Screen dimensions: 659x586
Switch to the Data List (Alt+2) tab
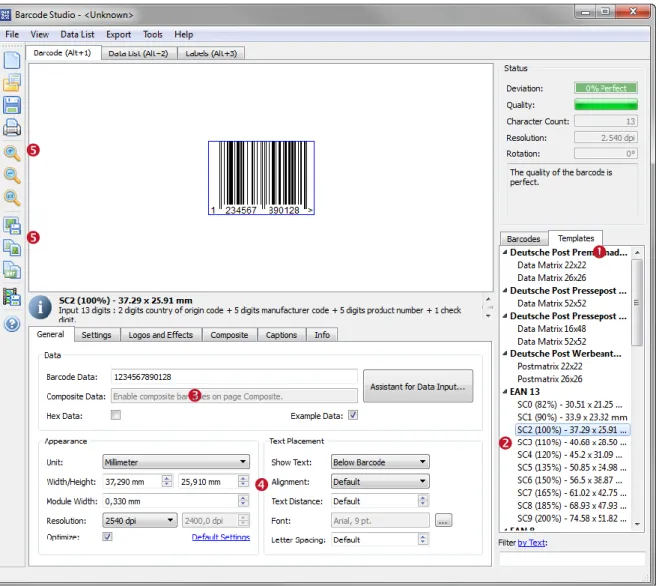[138, 53]
